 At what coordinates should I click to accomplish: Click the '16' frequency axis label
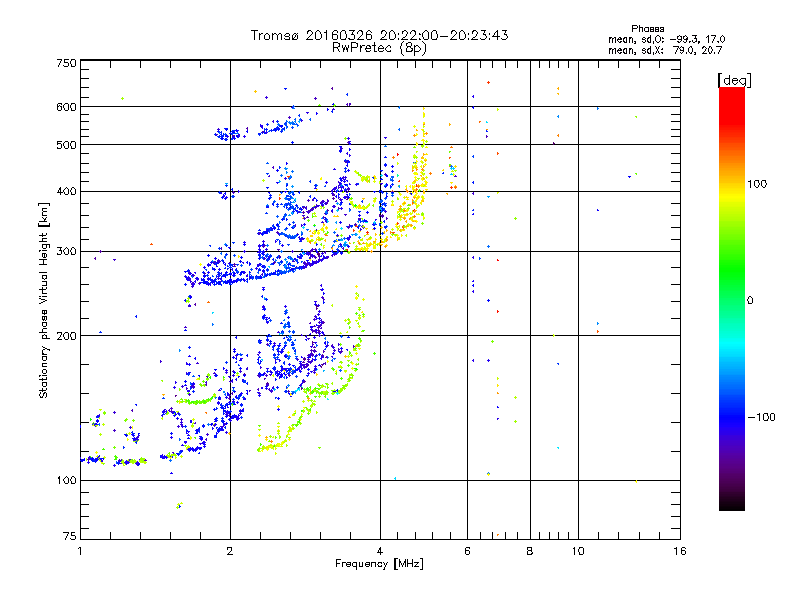point(680,551)
